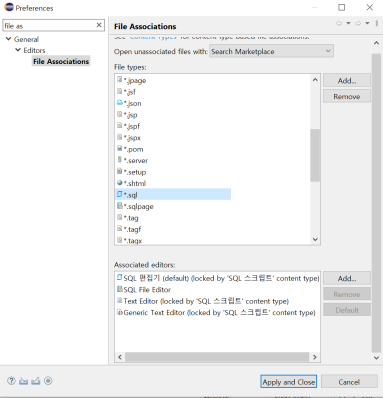
Task: Click associated editors scroll left arrow
Action: coord(120,357)
